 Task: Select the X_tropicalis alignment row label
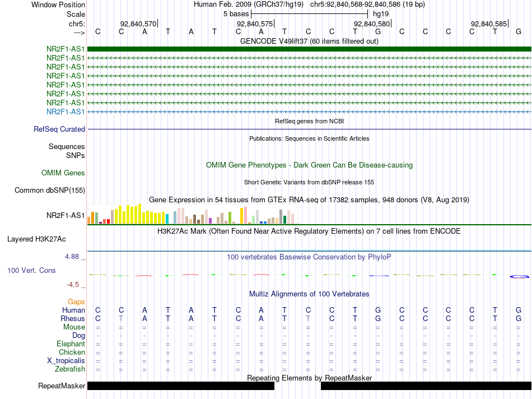[x=66, y=361]
